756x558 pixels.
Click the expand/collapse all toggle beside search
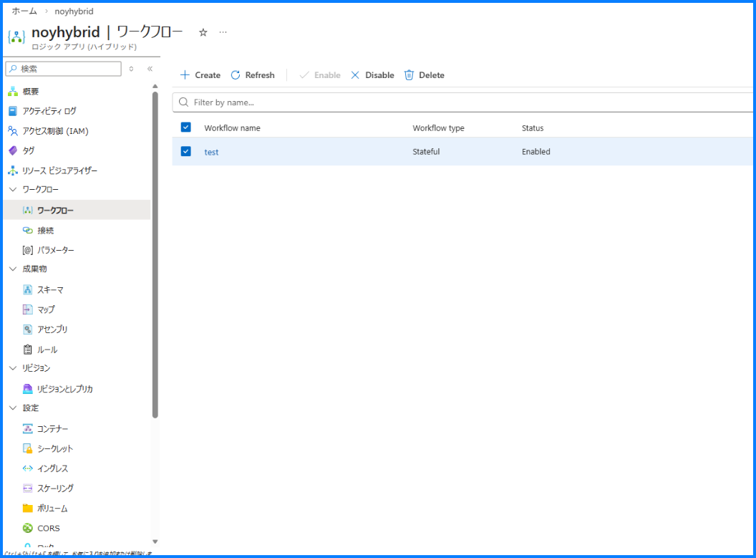(x=131, y=69)
